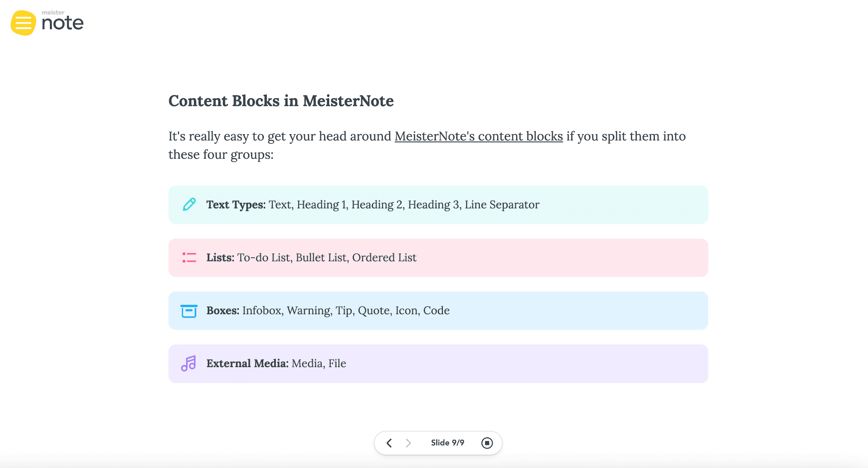Click the pencil icon in Text Types box
The image size is (868, 468).
point(189,204)
